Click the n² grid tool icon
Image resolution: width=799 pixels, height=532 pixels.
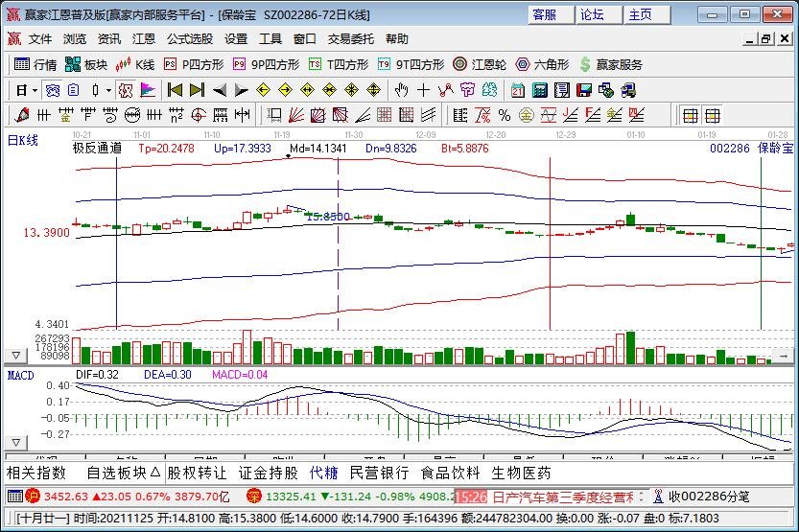[x=176, y=116]
